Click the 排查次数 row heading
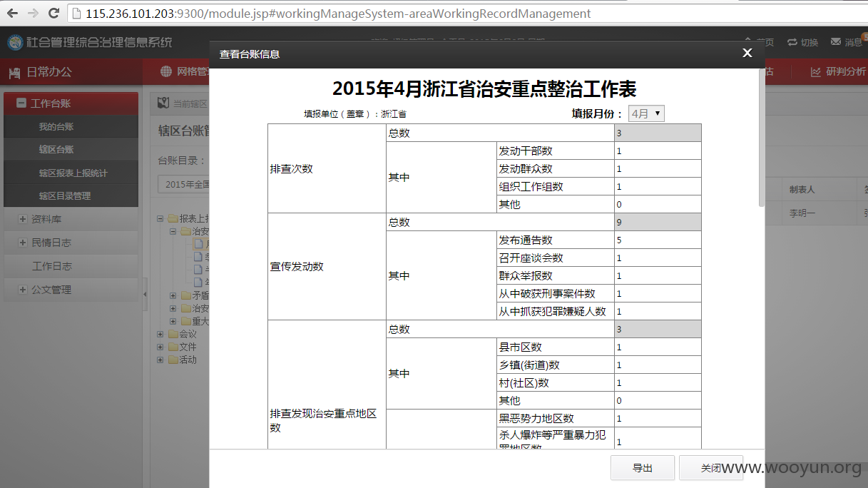The height and width of the screenshot is (488, 868). pos(291,169)
